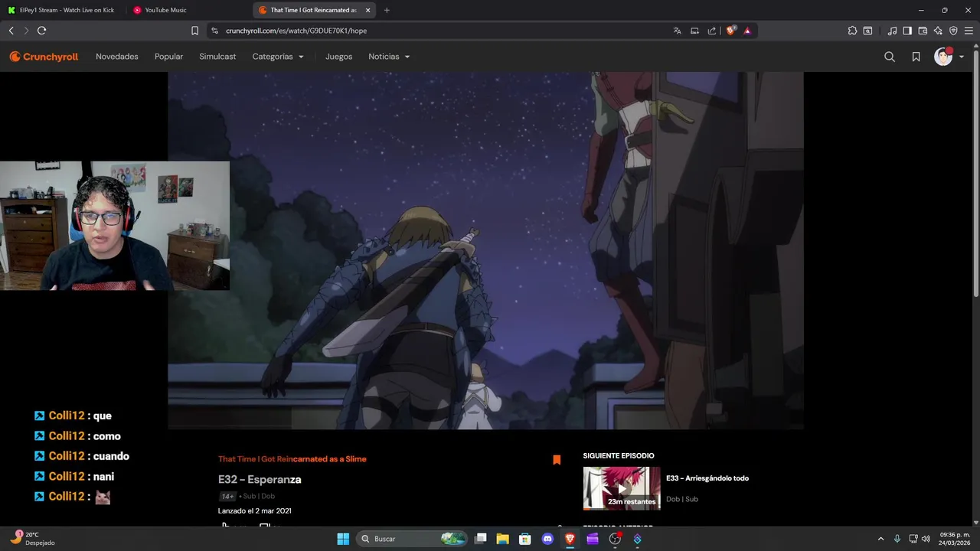Click the translate page icon in address bar

[x=677, y=31]
